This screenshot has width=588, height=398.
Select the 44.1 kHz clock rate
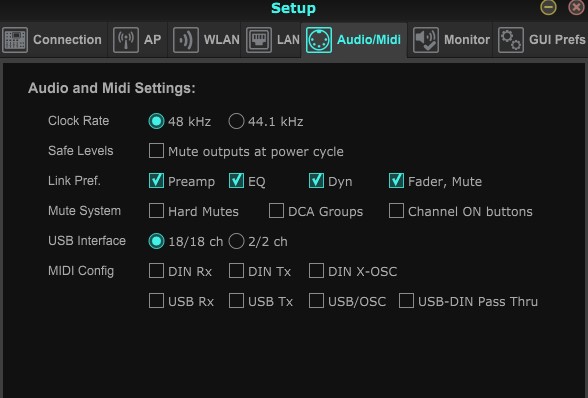pyautogui.click(x=236, y=121)
